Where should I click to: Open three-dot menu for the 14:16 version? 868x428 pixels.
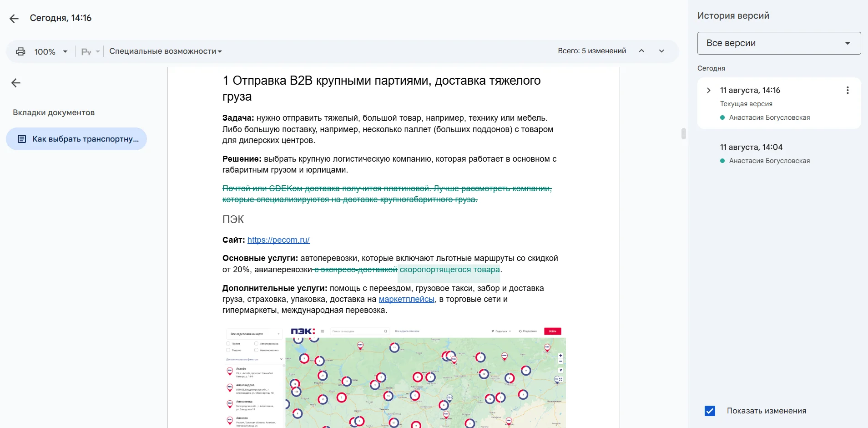847,90
